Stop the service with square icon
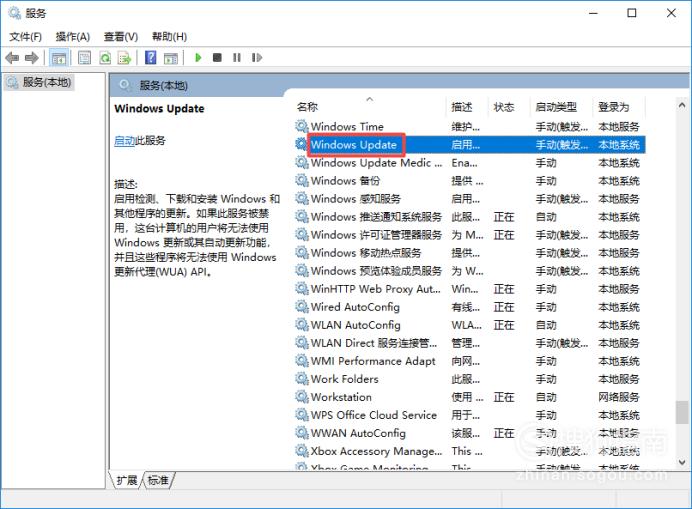This screenshot has height=509, width=692. [217, 57]
